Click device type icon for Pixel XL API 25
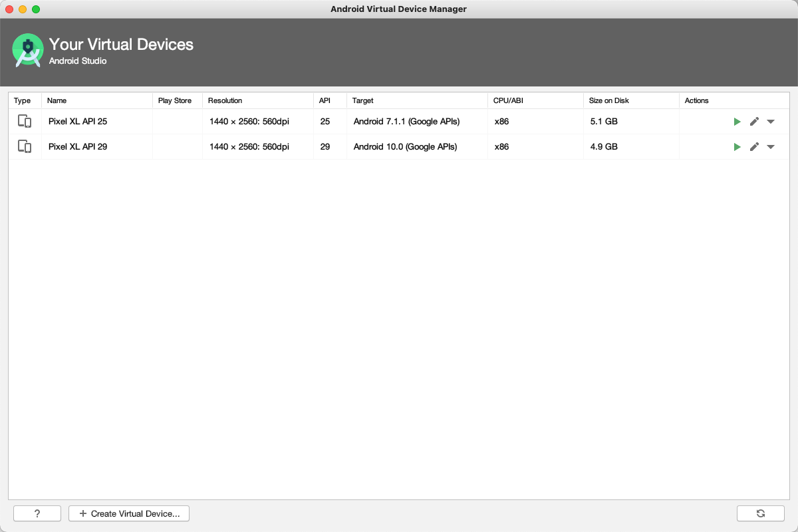The height and width of the screenshot is (532, 798). (25, 122)
